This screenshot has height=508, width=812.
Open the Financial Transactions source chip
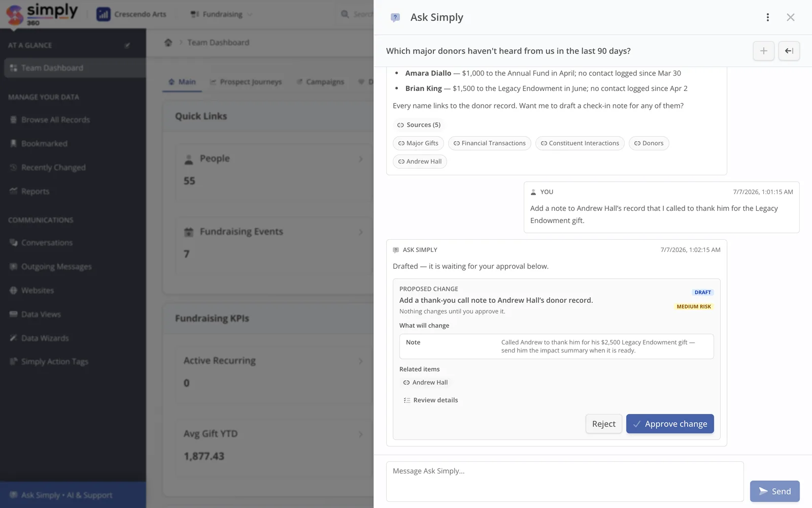point(489,143)
